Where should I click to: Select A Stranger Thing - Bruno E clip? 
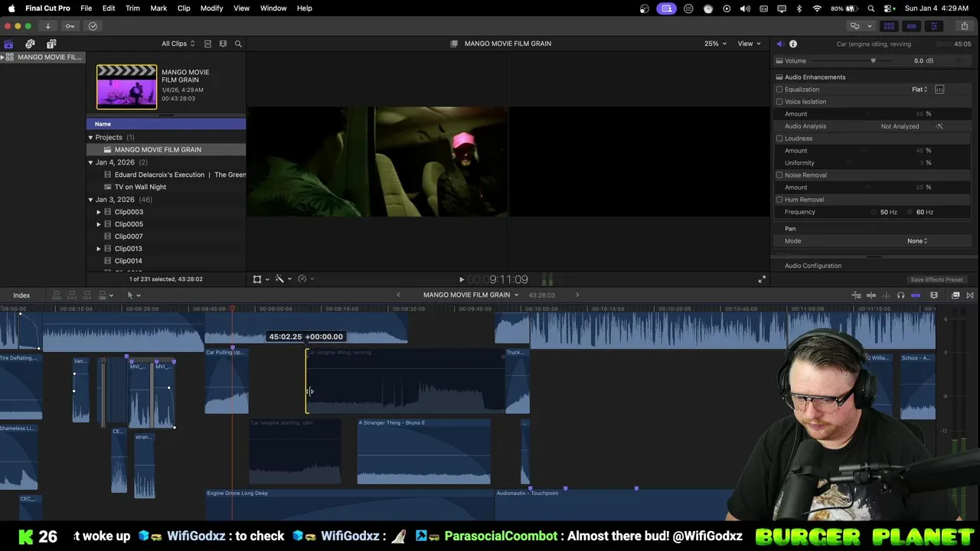[423, 452]
